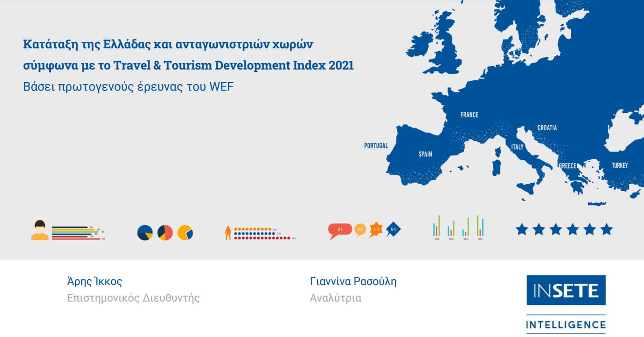Viewport: 644px width, 337px height.
Task: Click the red 01 speech bubble
Action: pyautogui.click(x=339, y=229)
